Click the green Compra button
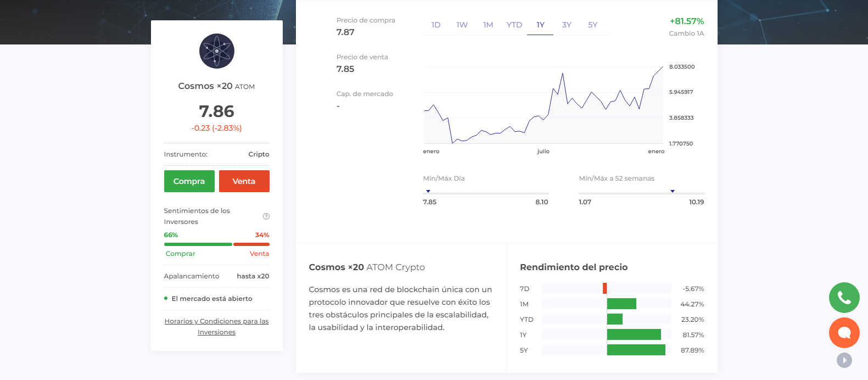 point(189,181)
